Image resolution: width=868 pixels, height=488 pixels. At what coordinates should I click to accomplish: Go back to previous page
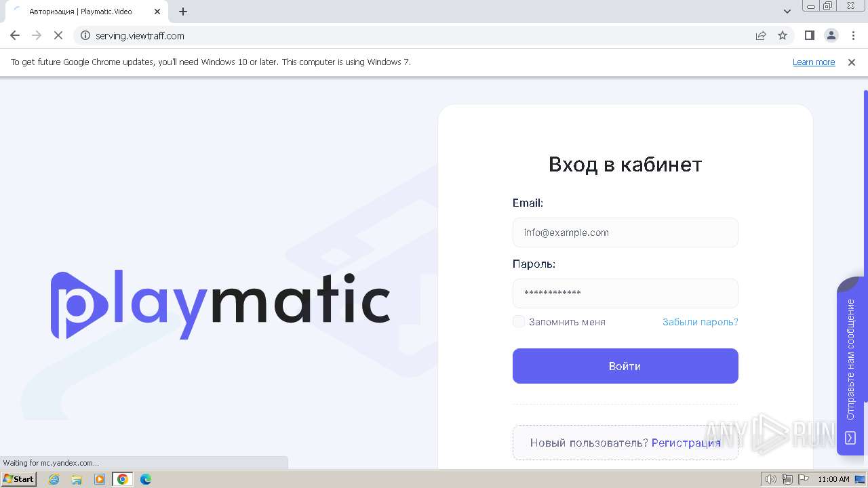pyautogui.click(x=15, y=36)
